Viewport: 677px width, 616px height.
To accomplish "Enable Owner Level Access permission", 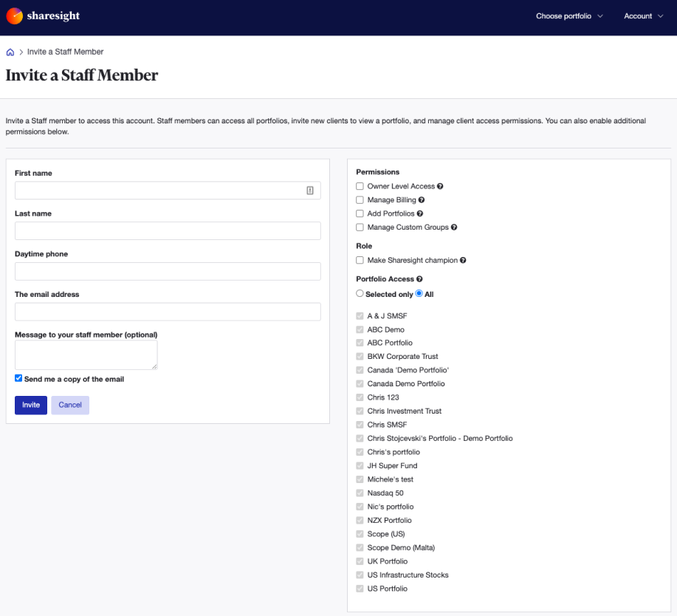I will [360, 186].
